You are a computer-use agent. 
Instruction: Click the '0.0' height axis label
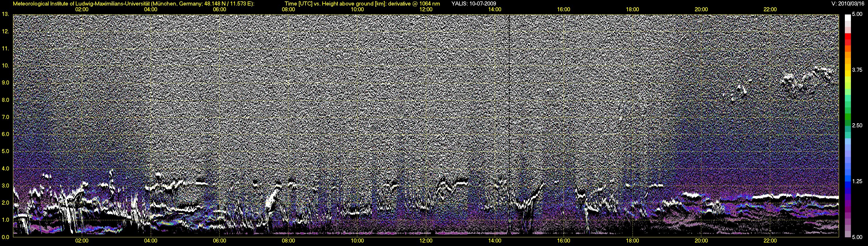(x=5, y=237)
